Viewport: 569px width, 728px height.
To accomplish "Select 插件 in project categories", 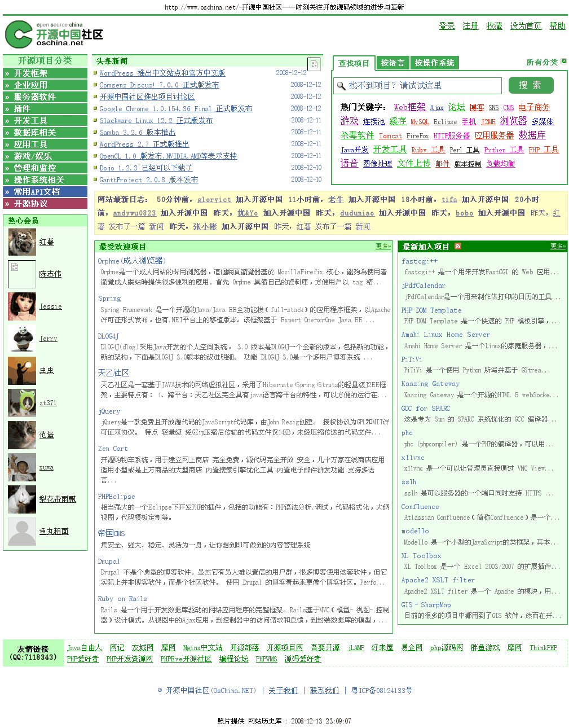I will coord(45,109).
